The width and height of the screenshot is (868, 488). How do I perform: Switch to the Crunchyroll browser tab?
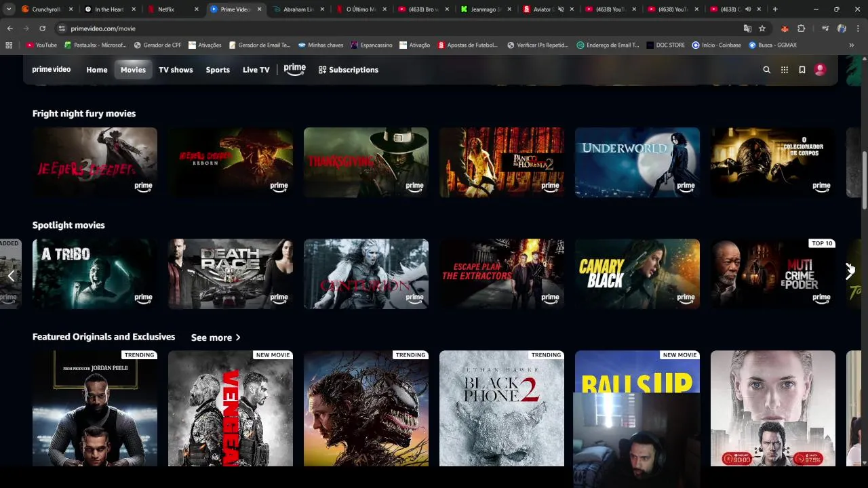click(x=45, y=9)
